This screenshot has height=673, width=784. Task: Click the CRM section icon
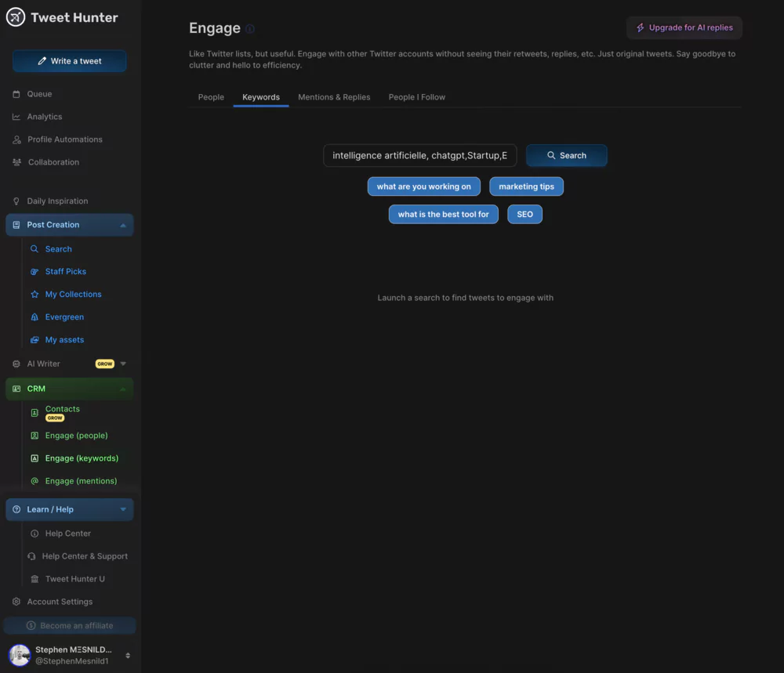tap(16, 389)
